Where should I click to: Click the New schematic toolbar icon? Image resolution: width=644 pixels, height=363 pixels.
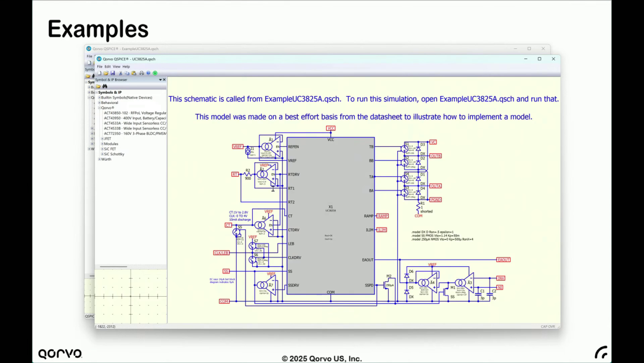tap(100, 73)
